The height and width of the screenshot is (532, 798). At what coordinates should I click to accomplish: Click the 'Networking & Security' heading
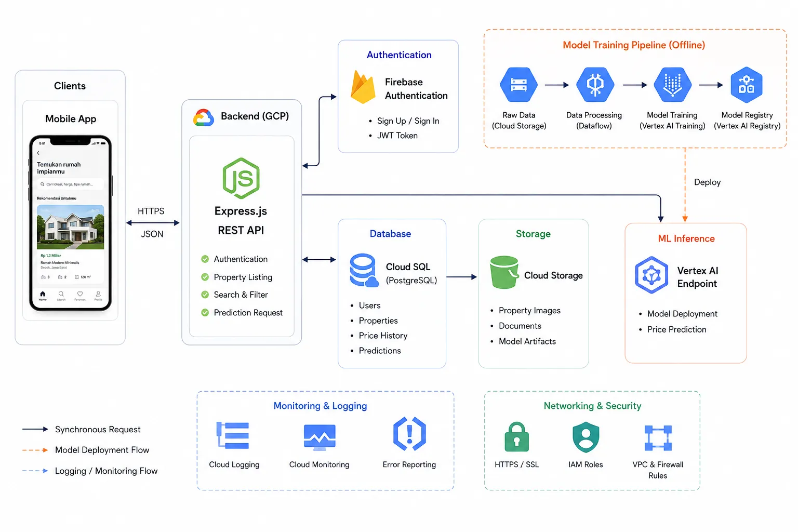click(x=592, y=406)
